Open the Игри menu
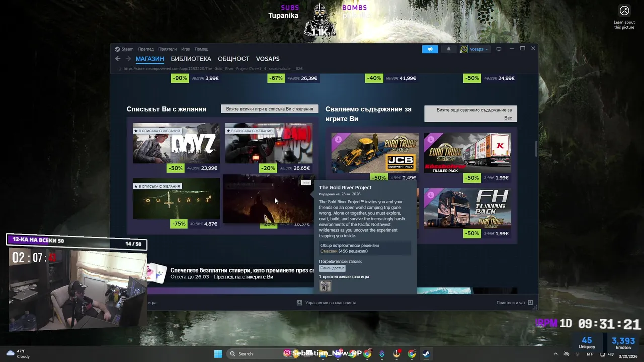 tap(186, 49)
